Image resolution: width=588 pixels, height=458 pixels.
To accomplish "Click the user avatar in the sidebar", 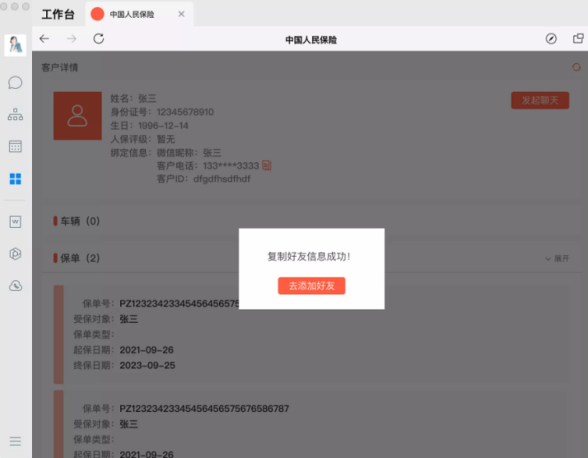I will (15, 45).
